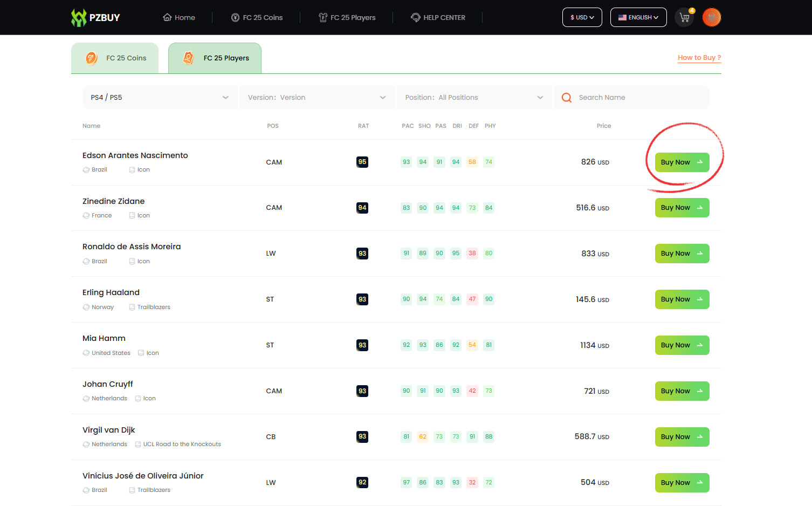812x506 pixels.
Task: Expand the PS4 / PS5 platform dropdown
Action: [160, 98]
